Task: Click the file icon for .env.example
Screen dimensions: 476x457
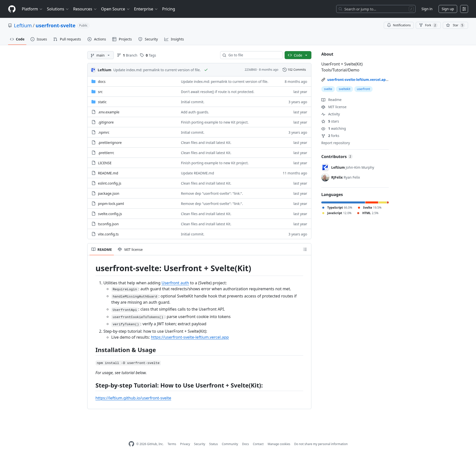Action: [93, 112]
